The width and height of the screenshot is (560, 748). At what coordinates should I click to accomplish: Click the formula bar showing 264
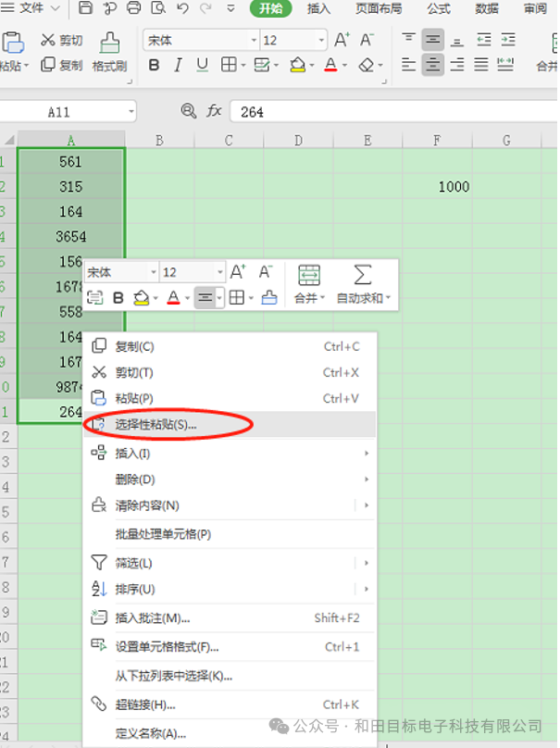click(393, 112)
